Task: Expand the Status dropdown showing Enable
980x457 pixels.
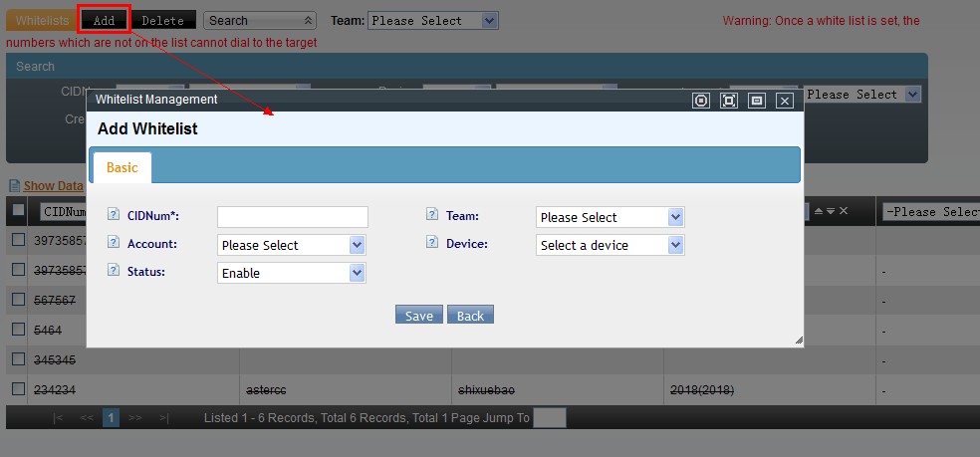Action: click(x=291, y=273)
